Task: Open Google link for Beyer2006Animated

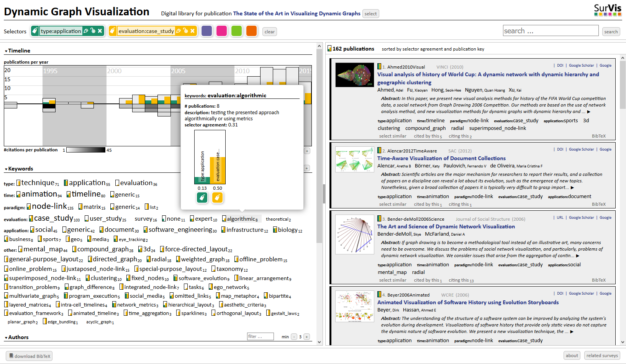Action: tap(605, 293)
